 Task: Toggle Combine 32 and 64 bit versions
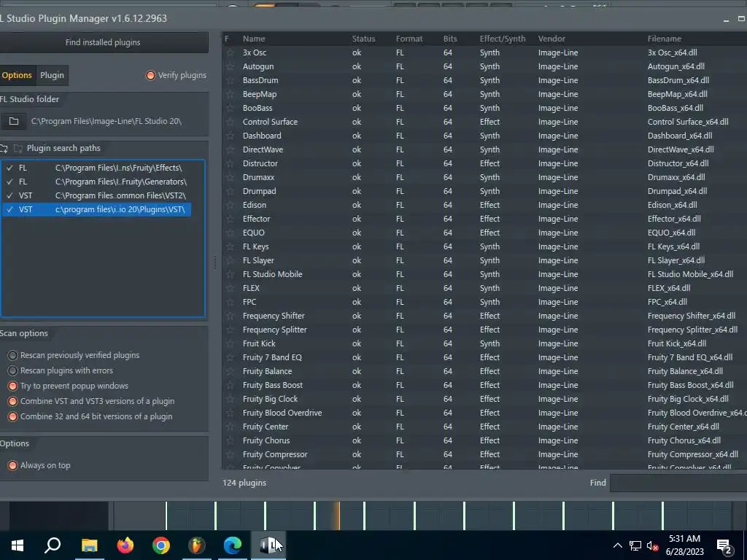tap(90, 416)
